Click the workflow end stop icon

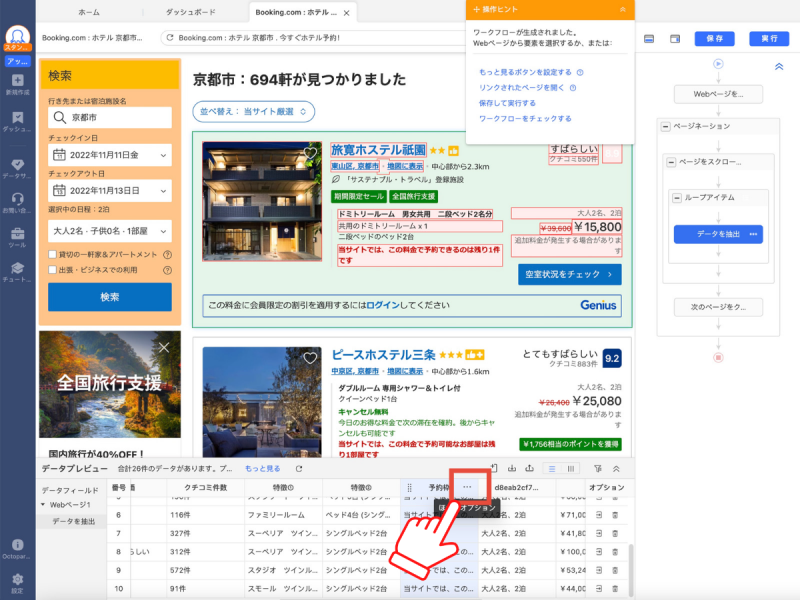pos(718,357)
